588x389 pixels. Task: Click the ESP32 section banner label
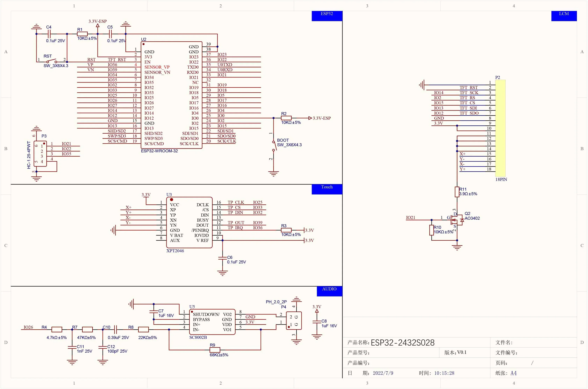(327, 14)
